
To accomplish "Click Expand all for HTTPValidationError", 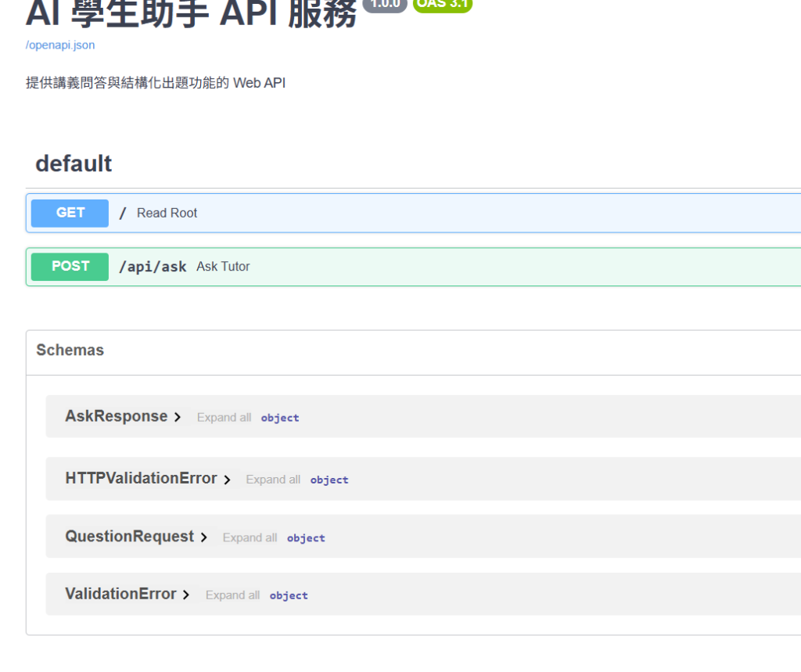I will click(x=273, y=480).
